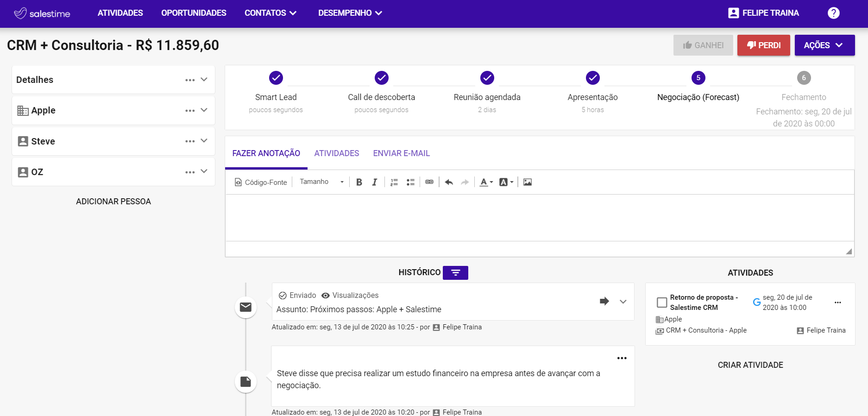Go to Oportunidades in top navigation
The image size is (868, 416).
(194, 13)
